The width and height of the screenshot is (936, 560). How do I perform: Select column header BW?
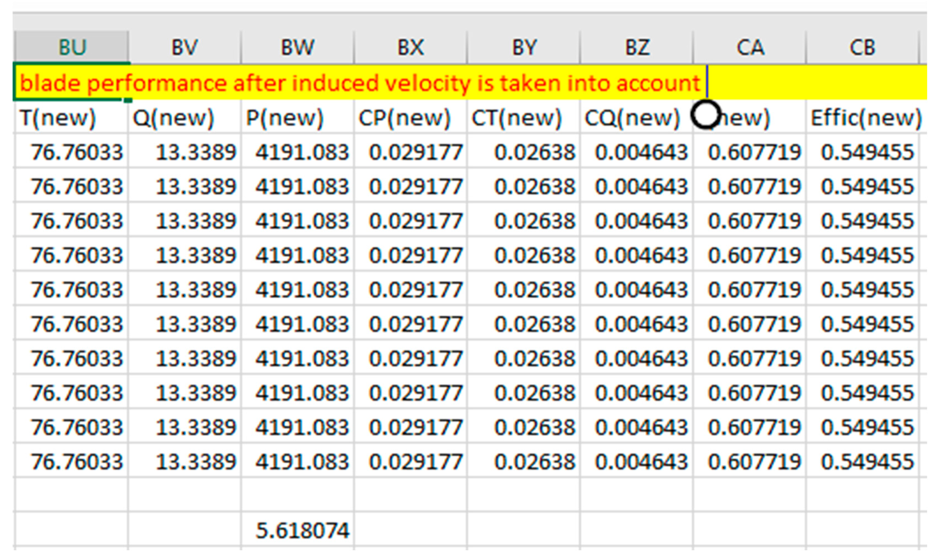coord(297,47)
